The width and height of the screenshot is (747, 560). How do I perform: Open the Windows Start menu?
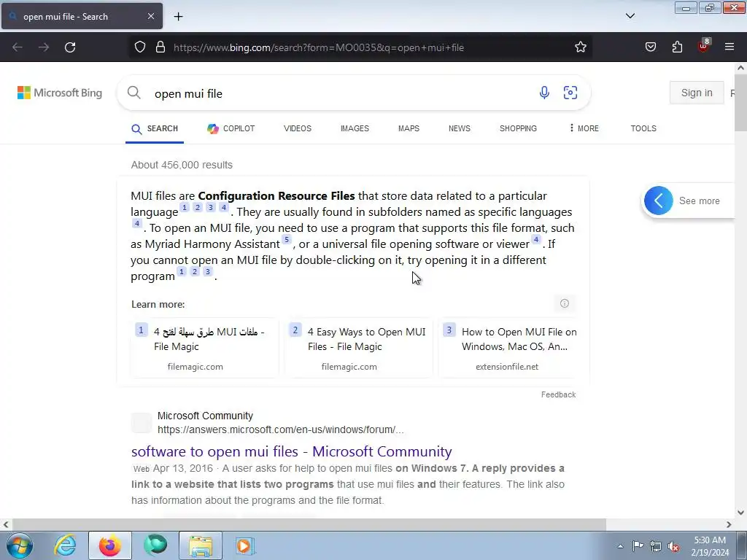click(19, 545)
